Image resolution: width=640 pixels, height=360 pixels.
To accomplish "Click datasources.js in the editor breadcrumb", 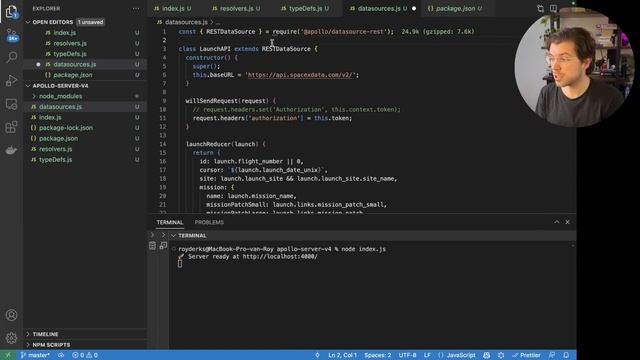I will point(186,22).
